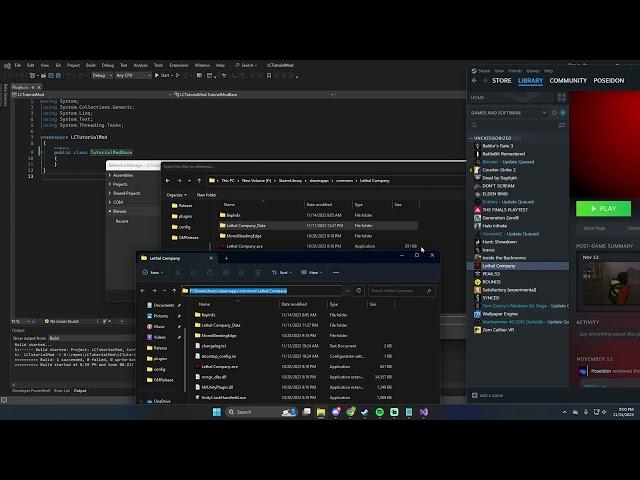This screenshot has width=640, height=480.
Task: Click Organize in the file selection dialog
Action: [x=176, y=195]
